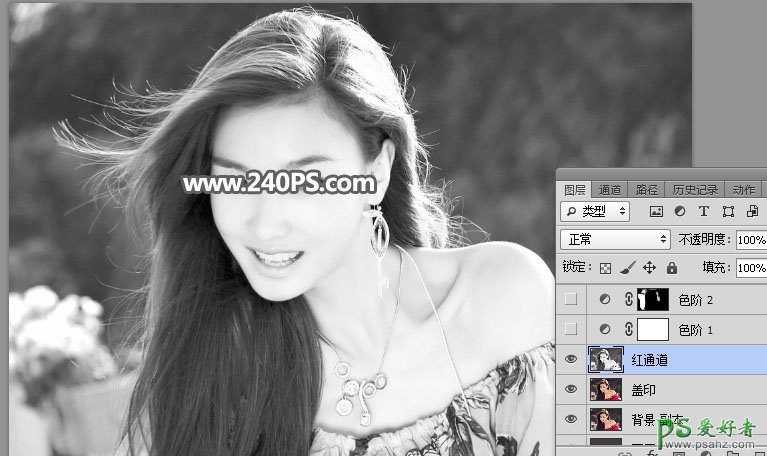Image resolution: width=767 pixels, height=456 pixels.
Task: Select the layer named 盖印
Action: (x=643, y=390)
